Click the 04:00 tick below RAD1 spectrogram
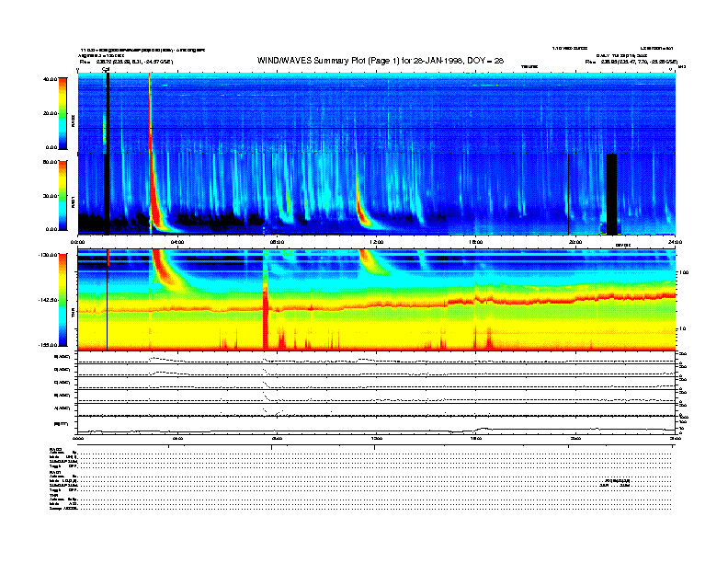Viewport: 728px width, 563px height. [x=177, y=242]
